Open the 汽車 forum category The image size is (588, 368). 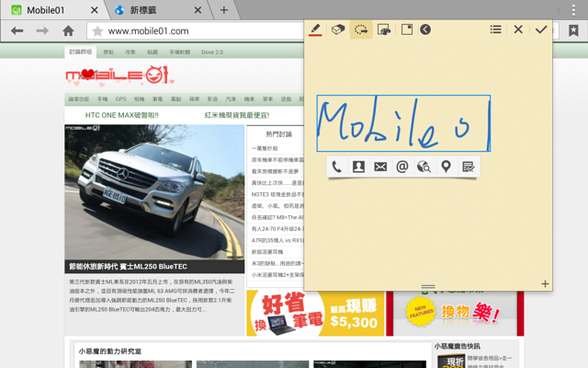[x=231, y=99]
